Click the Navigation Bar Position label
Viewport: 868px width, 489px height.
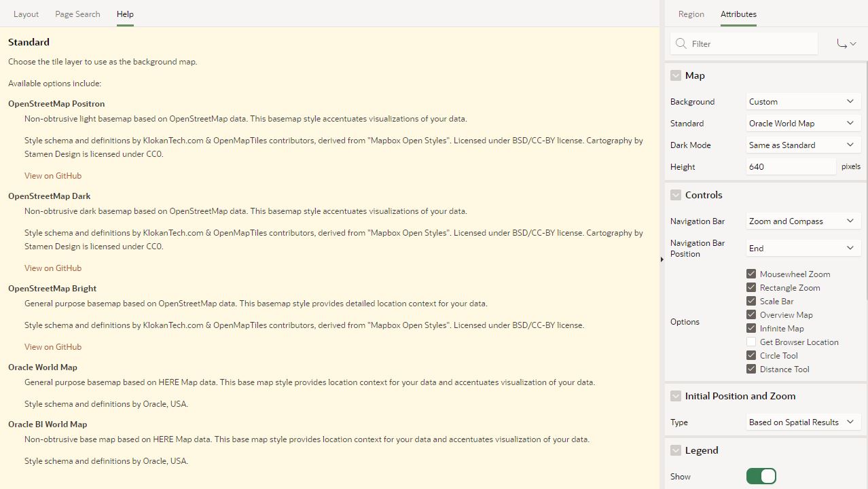coord(698,248)
